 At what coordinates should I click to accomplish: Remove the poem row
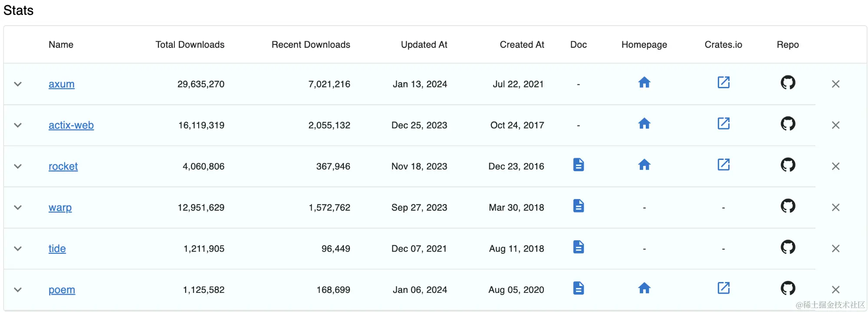click(835, 290)
